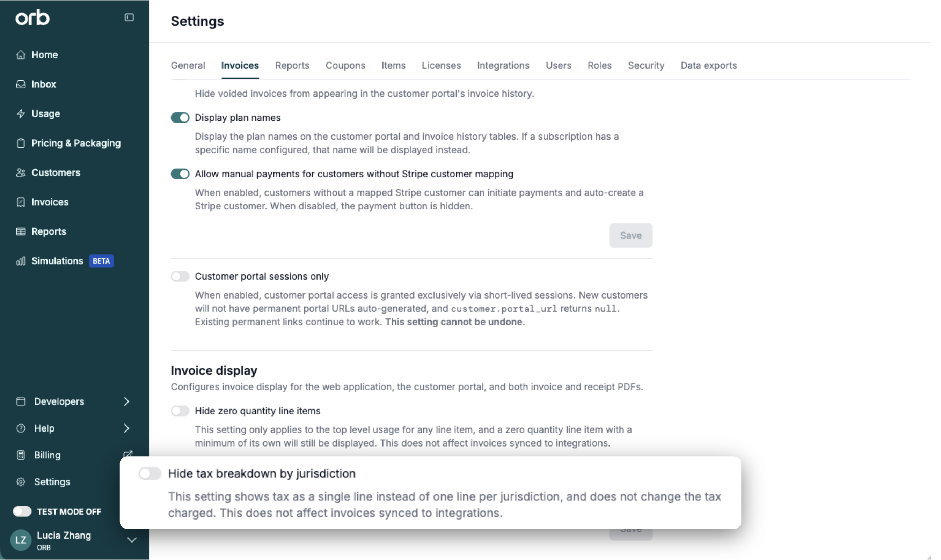The height and width of the screenshot is (560, 941).
Task: Open Inbox via its tray icon
Action: [x=21, y=84]
